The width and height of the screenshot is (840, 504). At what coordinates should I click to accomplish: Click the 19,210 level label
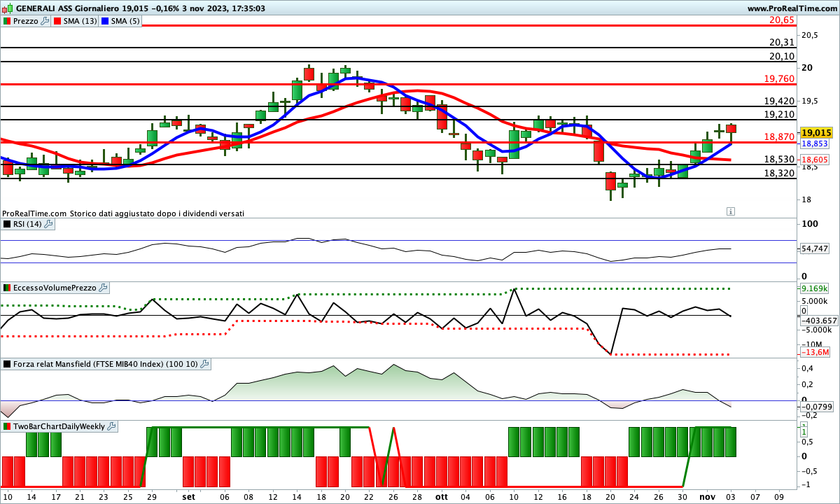pyautogui.click(x=779, y=114)
